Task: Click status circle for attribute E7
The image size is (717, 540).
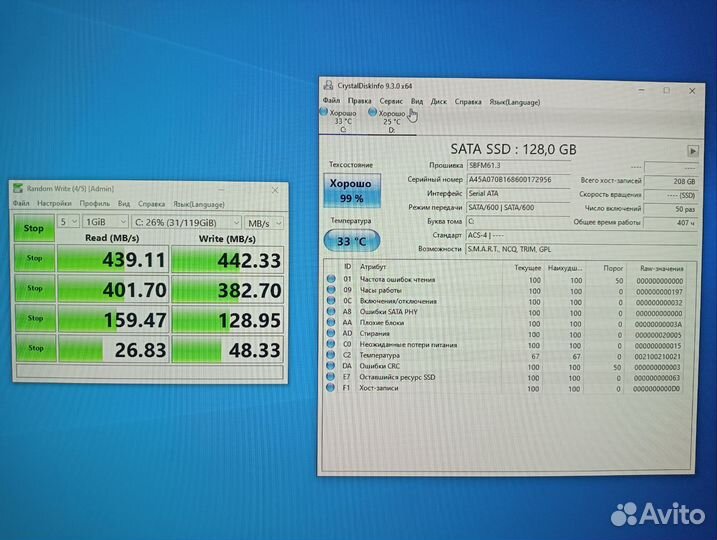Action: coord(331,377)
